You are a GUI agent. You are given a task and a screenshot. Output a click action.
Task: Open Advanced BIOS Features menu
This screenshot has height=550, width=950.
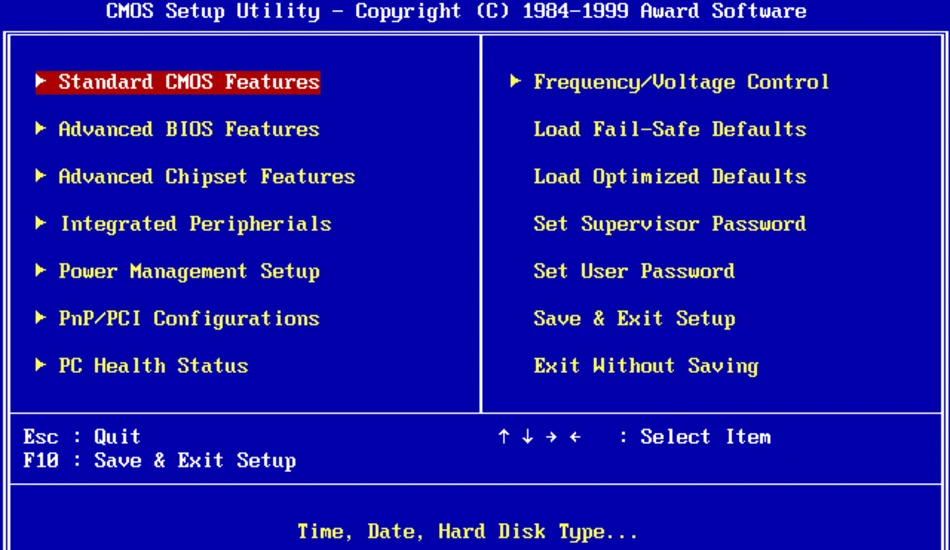(189, 129)
